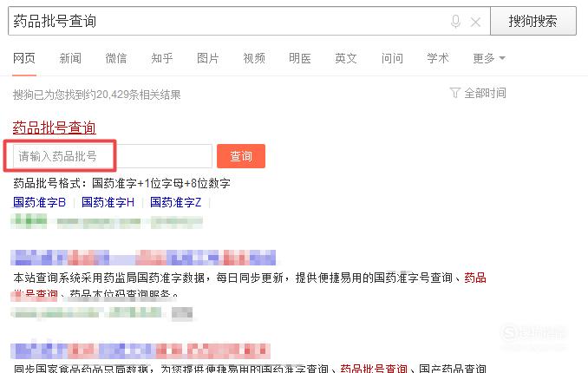Open the 图片 tab
This screenshot has height=373, width=588.
(208, 58)
